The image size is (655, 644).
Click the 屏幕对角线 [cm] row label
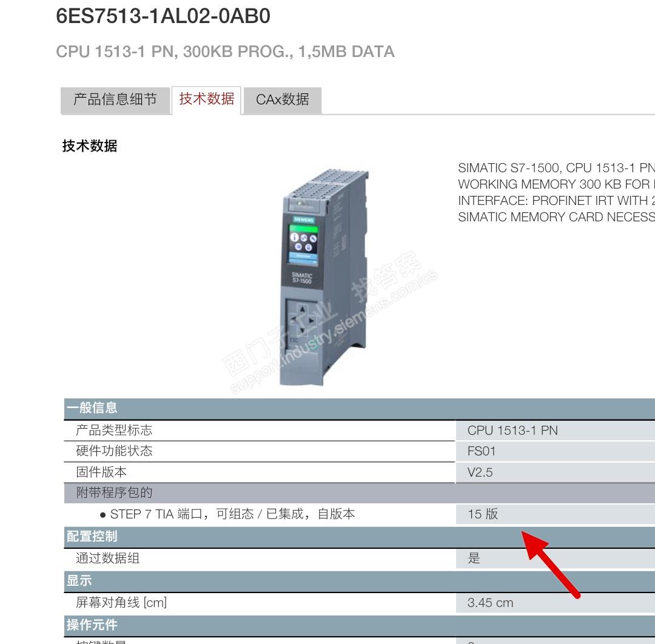pyautogui.click(x=121, y=603)
